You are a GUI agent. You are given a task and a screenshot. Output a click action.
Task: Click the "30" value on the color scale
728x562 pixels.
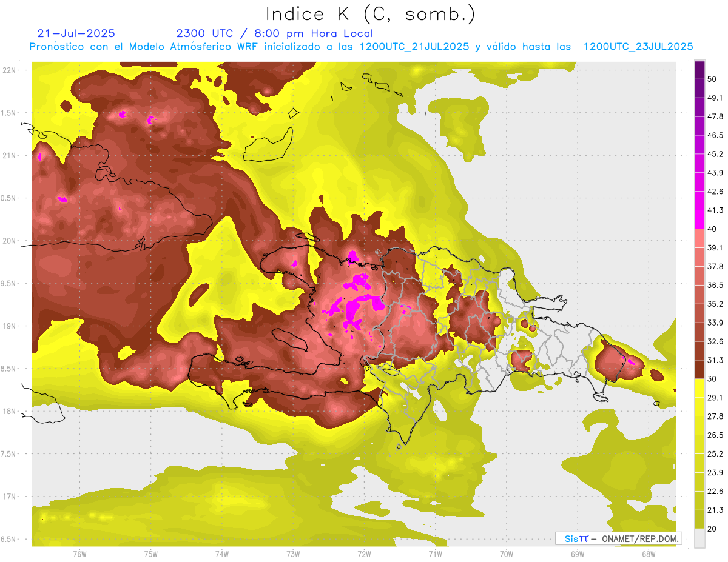coord(712,379)
